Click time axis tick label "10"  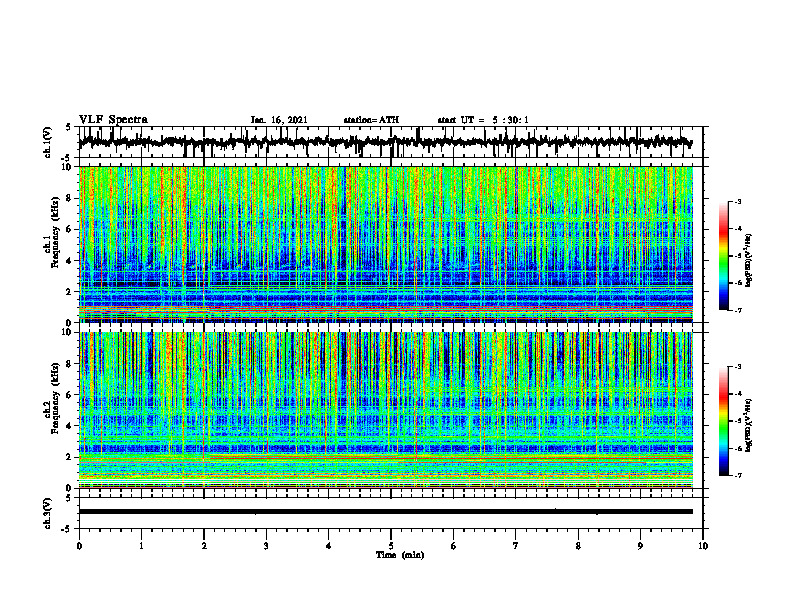(703, 546)
